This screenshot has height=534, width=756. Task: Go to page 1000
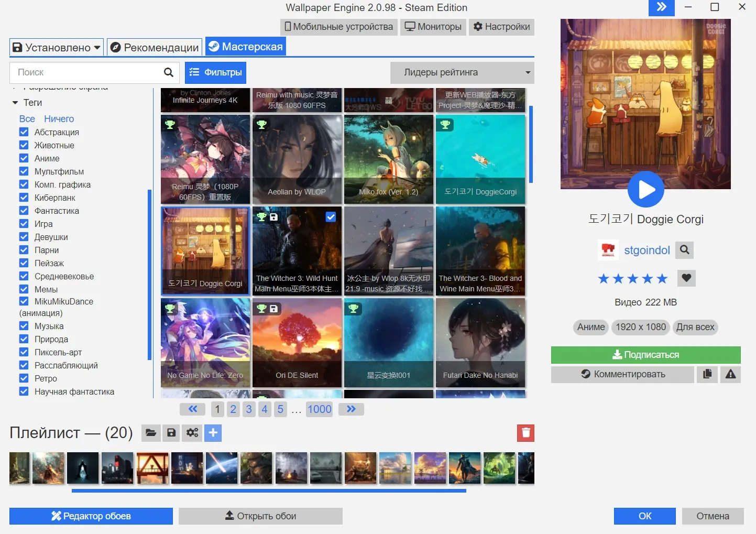[320, 409]
